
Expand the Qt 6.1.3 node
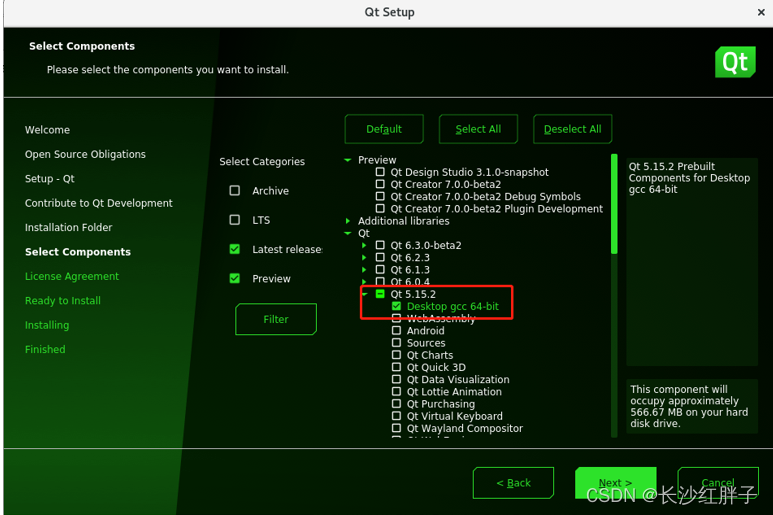pyautogui.click(x=364, y=270)
